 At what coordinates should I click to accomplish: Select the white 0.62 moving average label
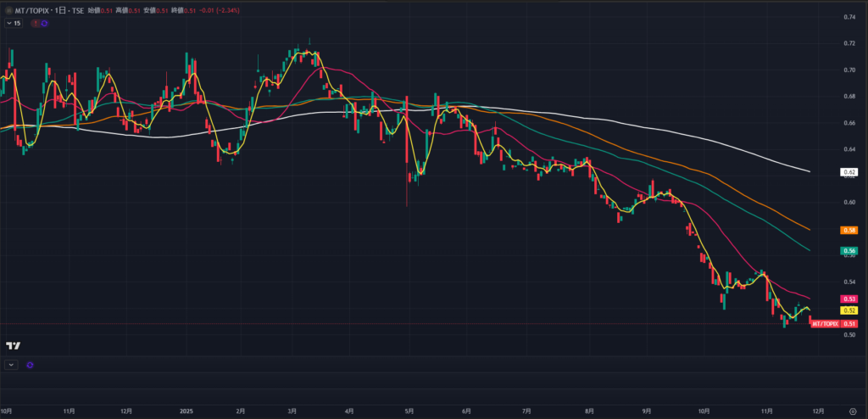coord(849,172)
